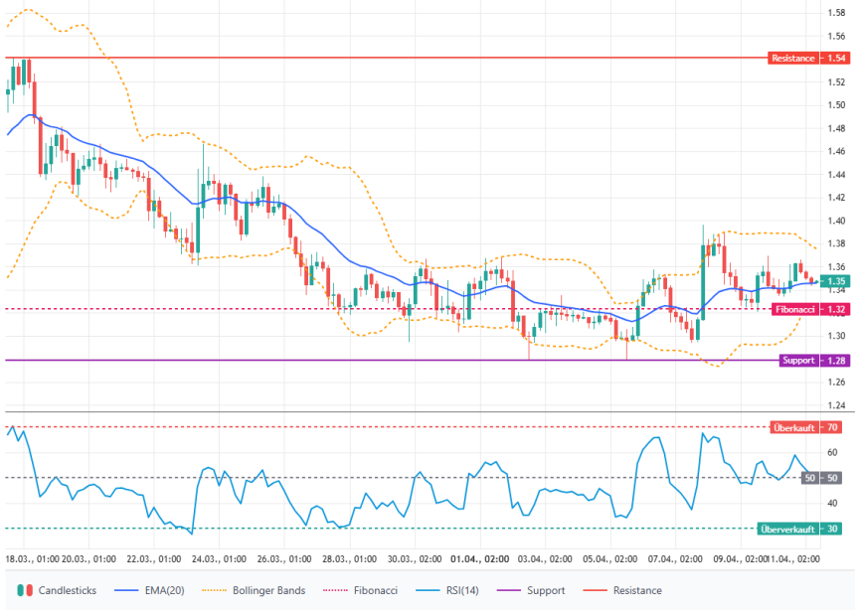Toggle the EMA(20) legend text
This screenshot has height=616, width=861.
click(x=164, y=590)
